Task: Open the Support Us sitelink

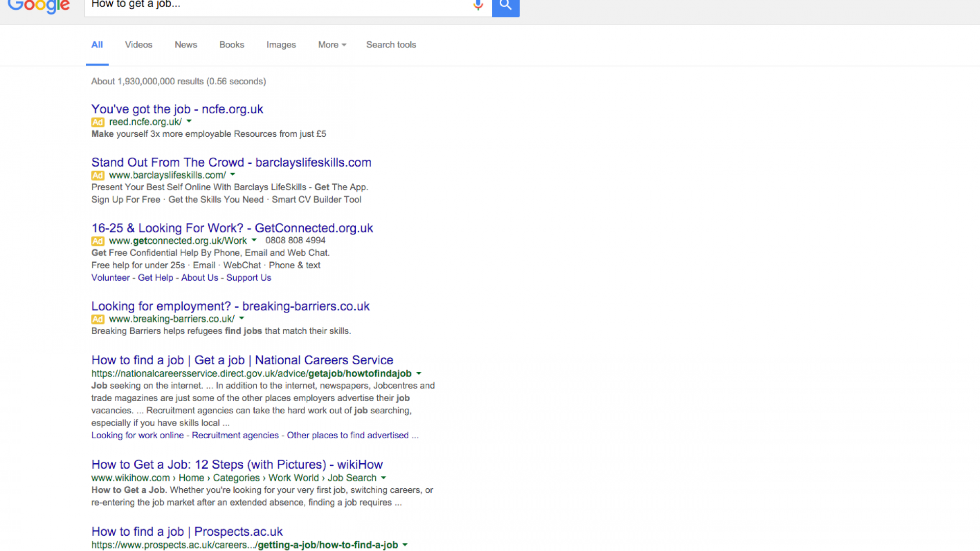Action: [x=249, y=278]
